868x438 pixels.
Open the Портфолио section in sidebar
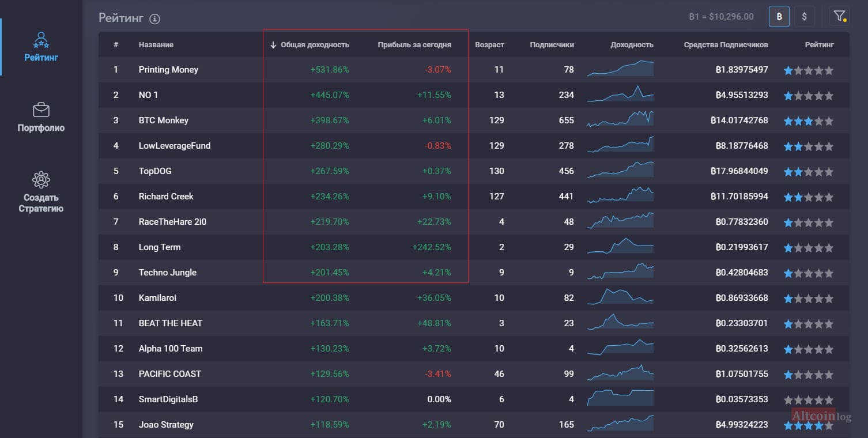tap(41, 118)
